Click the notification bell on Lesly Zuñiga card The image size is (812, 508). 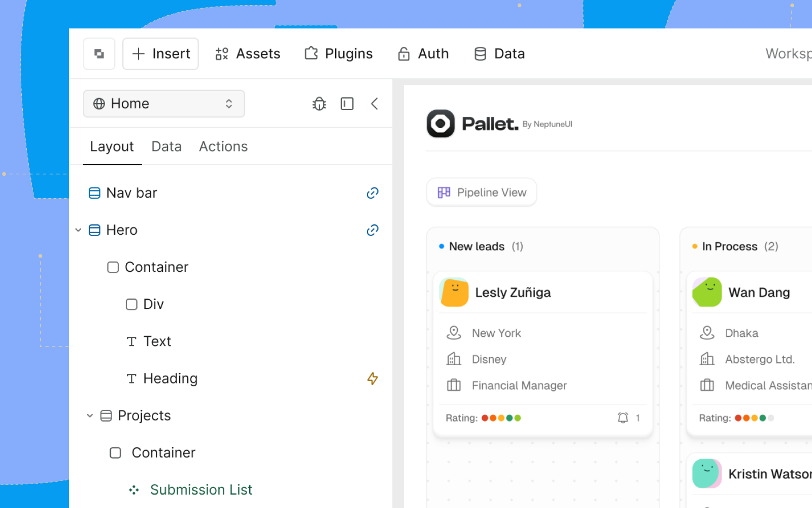click(x=623, y=418)
